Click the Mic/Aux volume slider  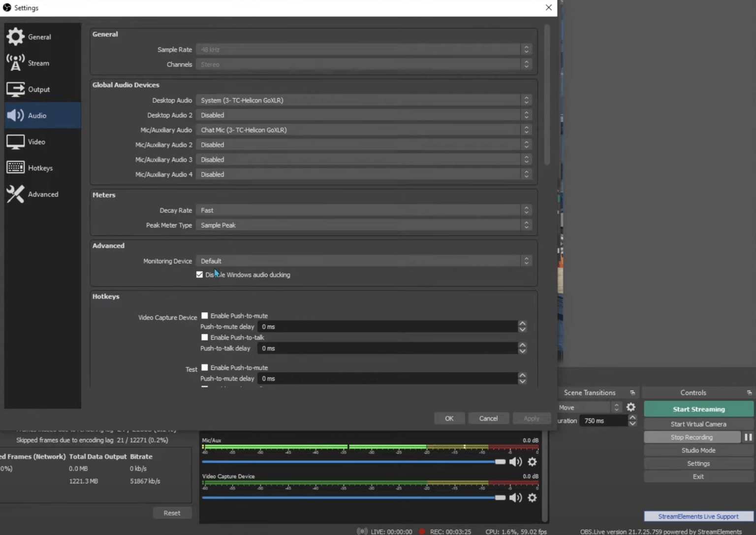(x=500, y=462)
